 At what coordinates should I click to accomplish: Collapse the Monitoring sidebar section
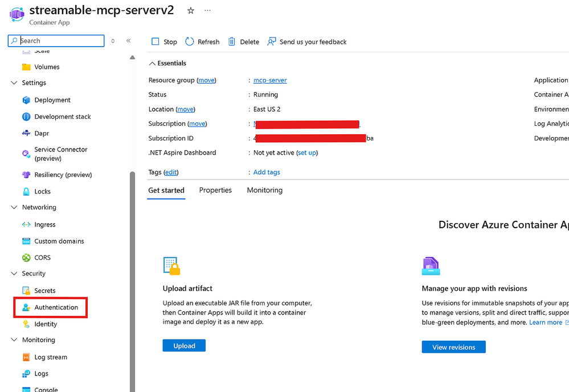(x=14, y=340)
